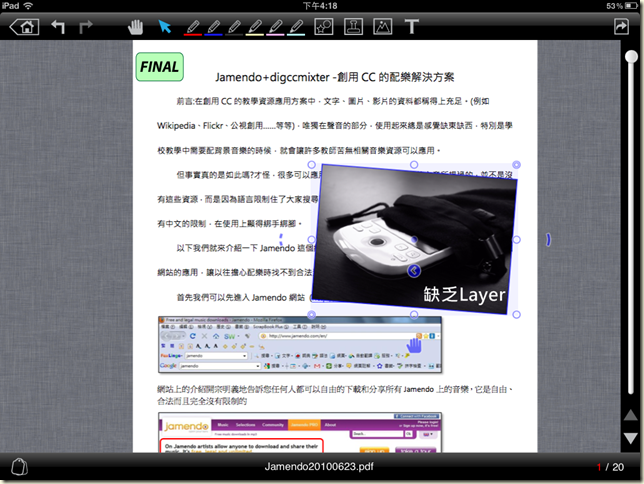This screenshot has width=644, height=484.
Task: Go to previous page with up arrow
Action: click(x=631, y=415)
